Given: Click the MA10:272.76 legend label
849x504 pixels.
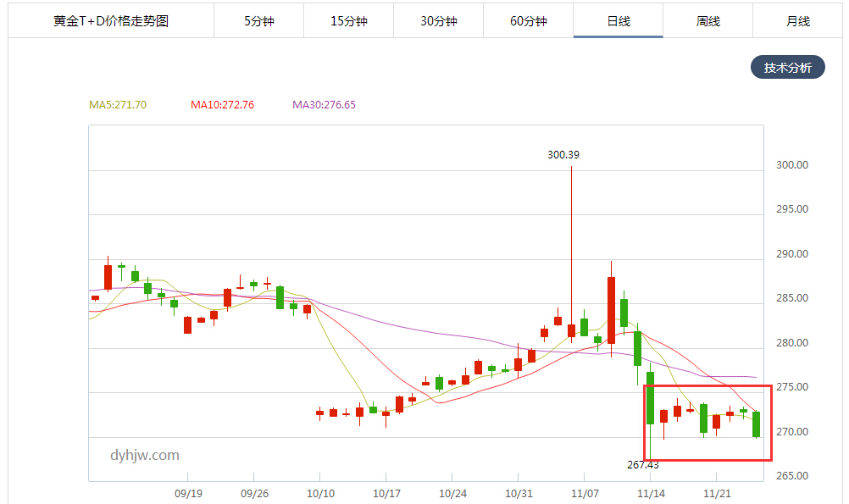Looking at the screenshot, I should pos(222,104).
